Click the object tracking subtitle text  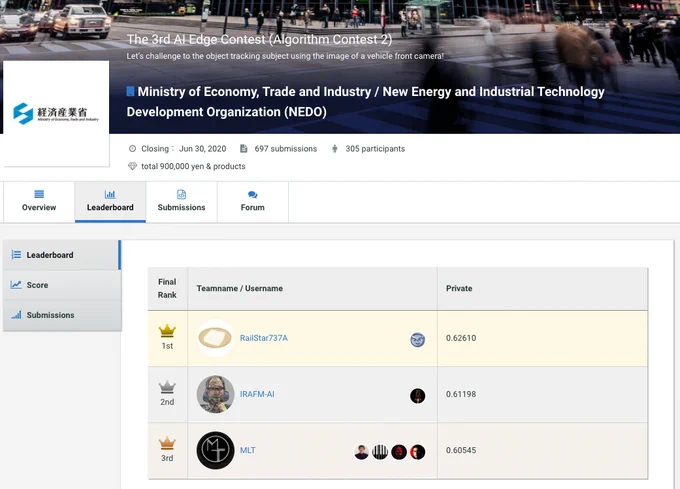[x=285, y=56]
